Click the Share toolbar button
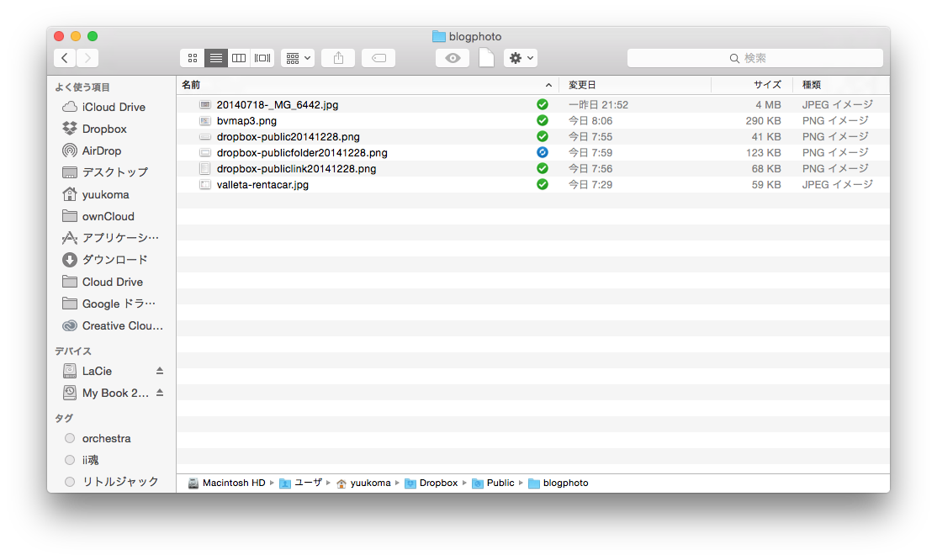 click(338, 58)
